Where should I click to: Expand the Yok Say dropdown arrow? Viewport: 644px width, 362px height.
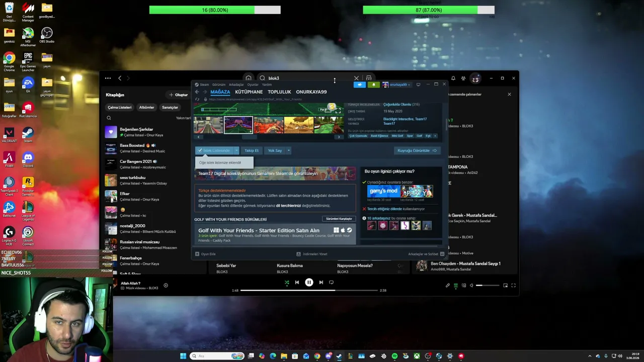[x=288, y=150]
